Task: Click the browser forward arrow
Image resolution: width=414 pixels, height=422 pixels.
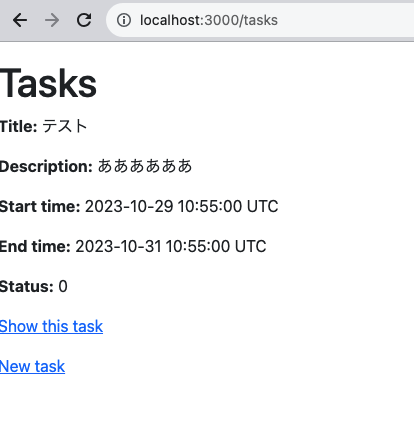Action: click(52, 20)
